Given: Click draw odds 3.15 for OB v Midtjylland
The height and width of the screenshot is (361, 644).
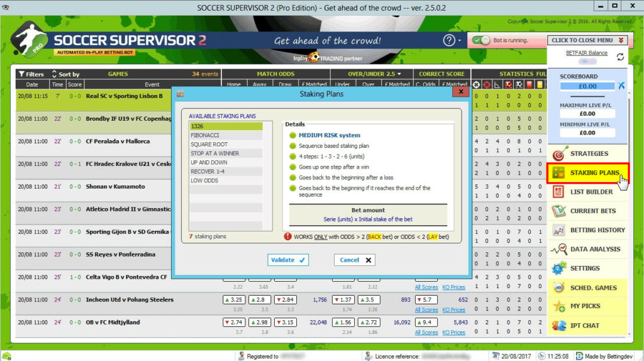Looking at the screenshot, I should [285, 323].
